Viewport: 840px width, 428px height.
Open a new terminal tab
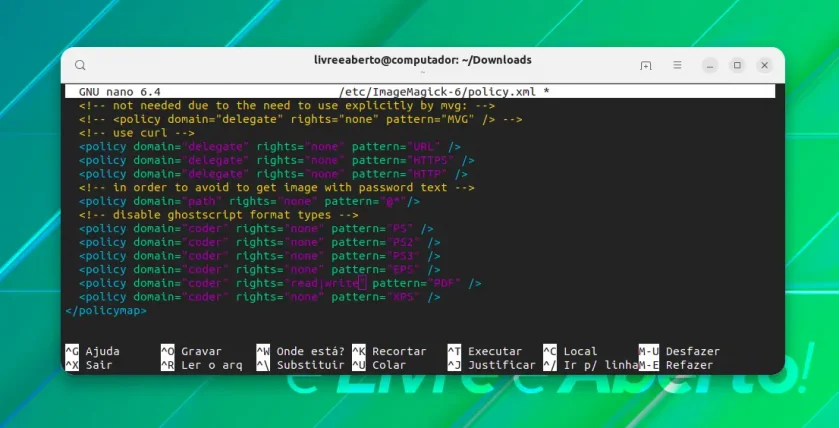(646, 65)
